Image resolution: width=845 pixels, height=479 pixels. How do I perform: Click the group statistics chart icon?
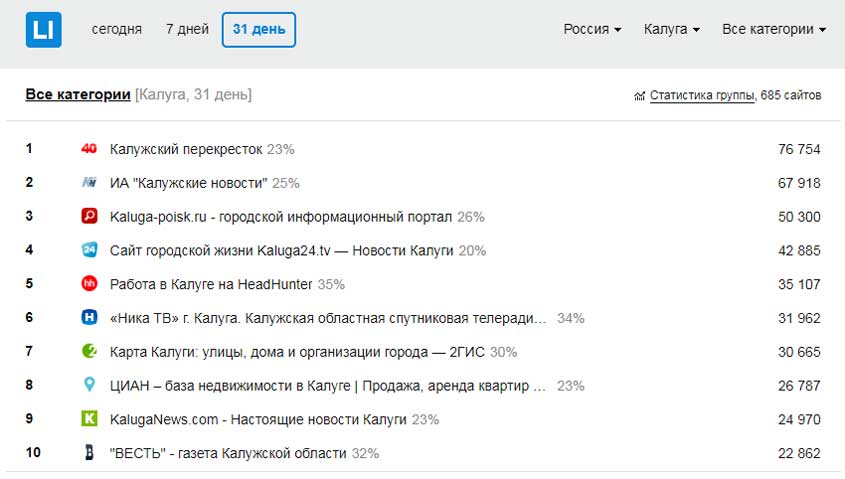click(639, 96)
